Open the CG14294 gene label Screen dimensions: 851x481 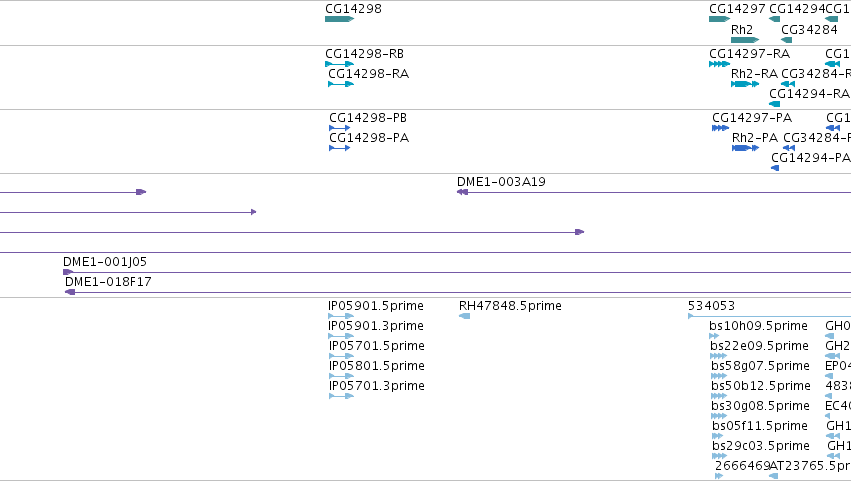point(796,9)
